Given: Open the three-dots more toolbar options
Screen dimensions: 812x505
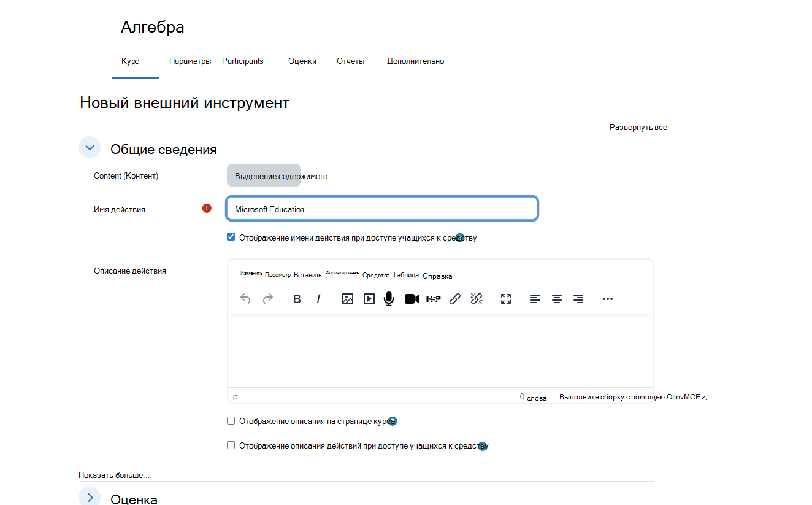Looking at the screenshot, I should point(608,299).
